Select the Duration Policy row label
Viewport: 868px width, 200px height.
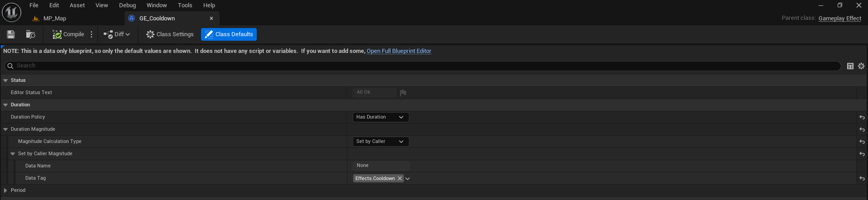(28, 117)
